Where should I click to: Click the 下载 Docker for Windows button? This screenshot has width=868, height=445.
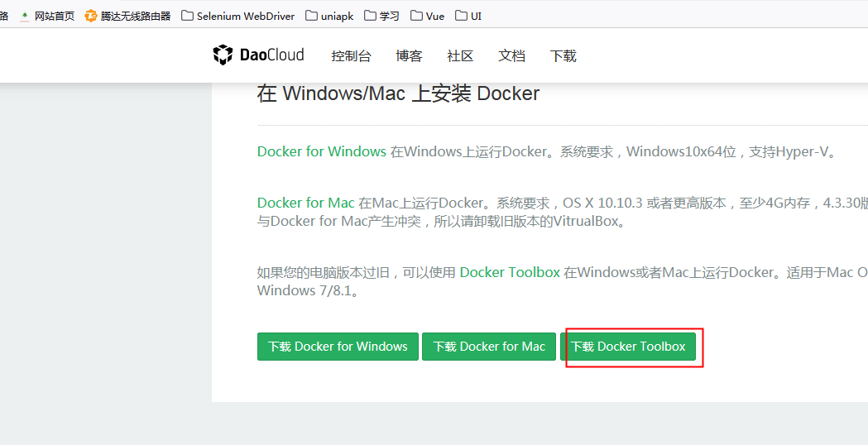tap(338, 347)
